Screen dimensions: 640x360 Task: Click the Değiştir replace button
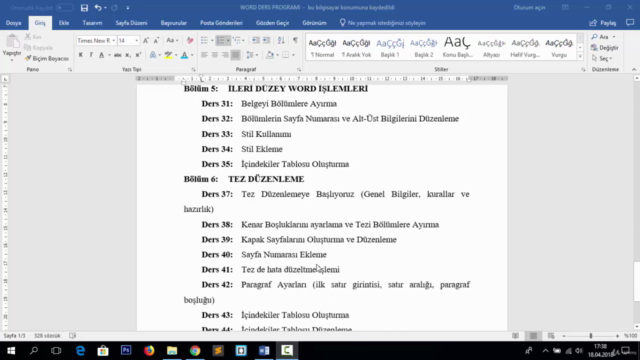[604, 48]
